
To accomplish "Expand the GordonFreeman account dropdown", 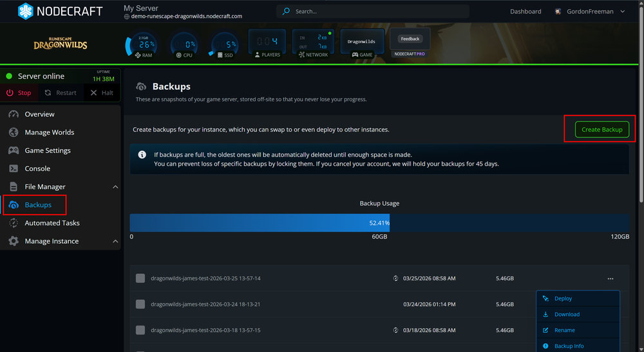I will tap(623, 11).
